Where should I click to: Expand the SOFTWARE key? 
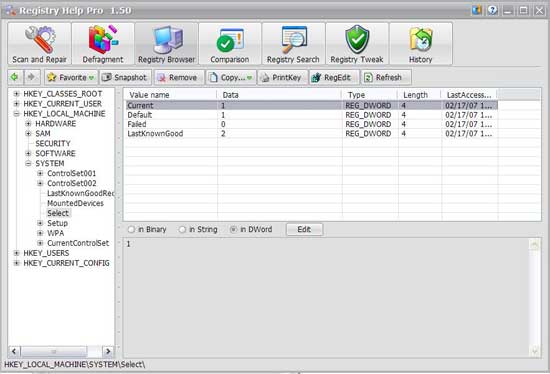[x=28, y=153]
